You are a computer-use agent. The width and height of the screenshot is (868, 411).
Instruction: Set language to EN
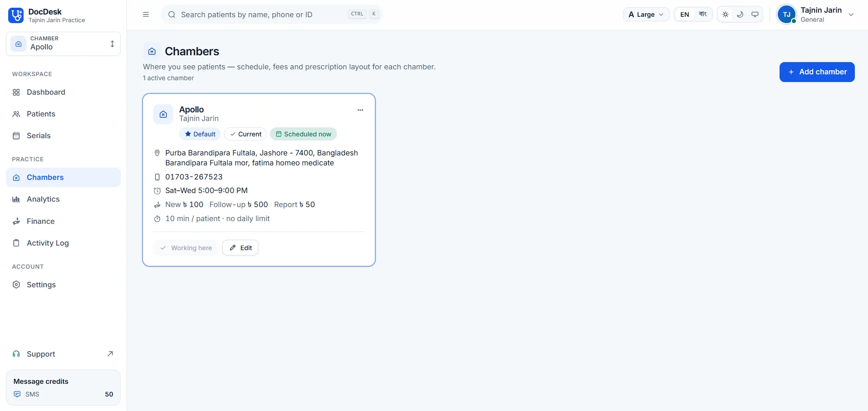[x=685, y=15]
